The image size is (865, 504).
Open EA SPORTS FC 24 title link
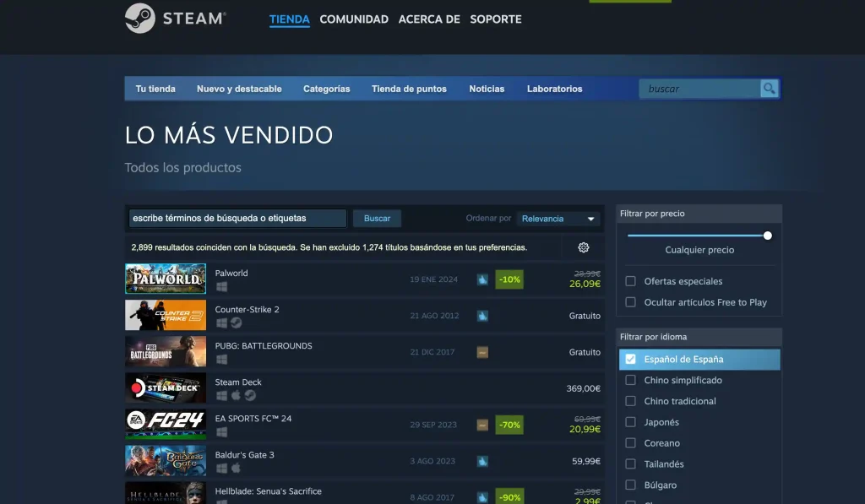tap(253, 419)
